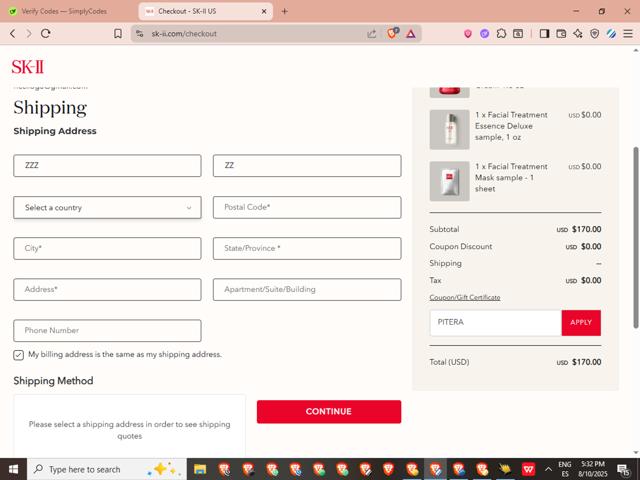Reload the checkout page
Image resolution: width=640 pixels, height=480 pixels.
tap(46, 33)
